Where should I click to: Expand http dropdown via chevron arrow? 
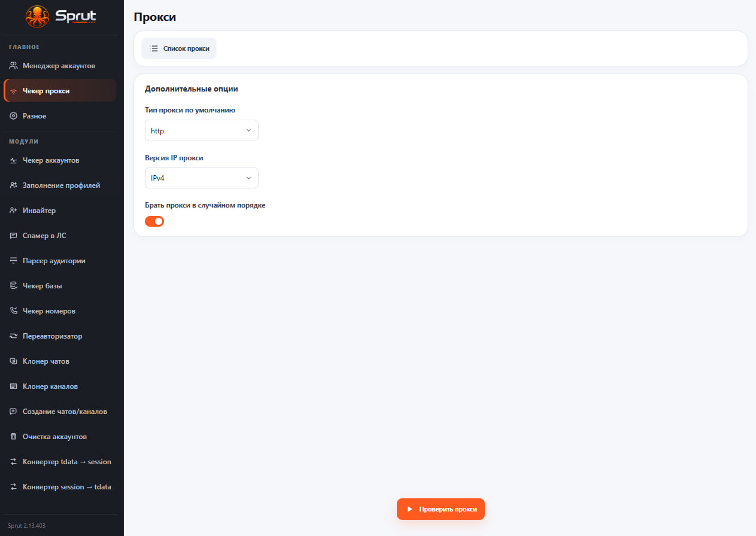(x=248, y=130)
